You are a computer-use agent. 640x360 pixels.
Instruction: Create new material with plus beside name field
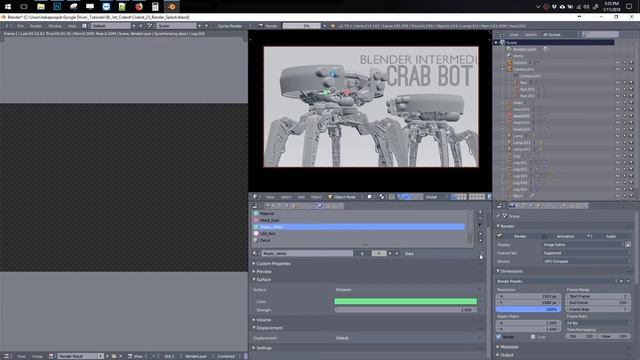[x=390, y=253]
